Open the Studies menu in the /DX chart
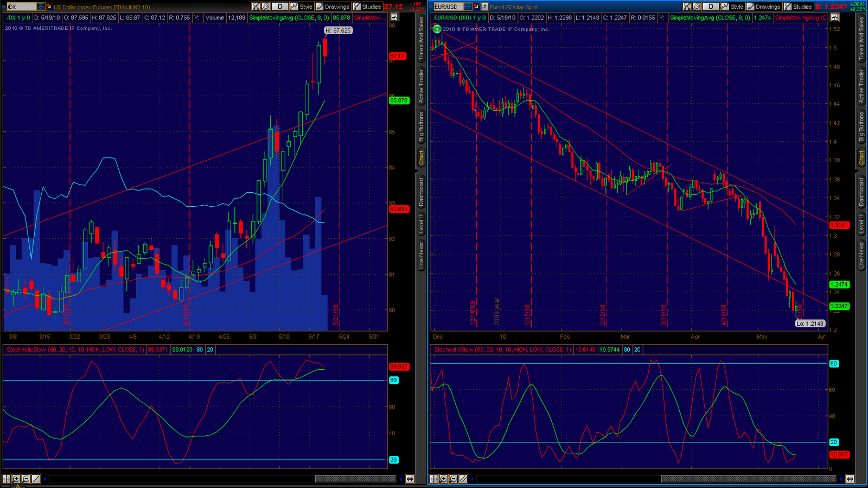The height and width of the screenshot is (488, 868). [367, 7]
